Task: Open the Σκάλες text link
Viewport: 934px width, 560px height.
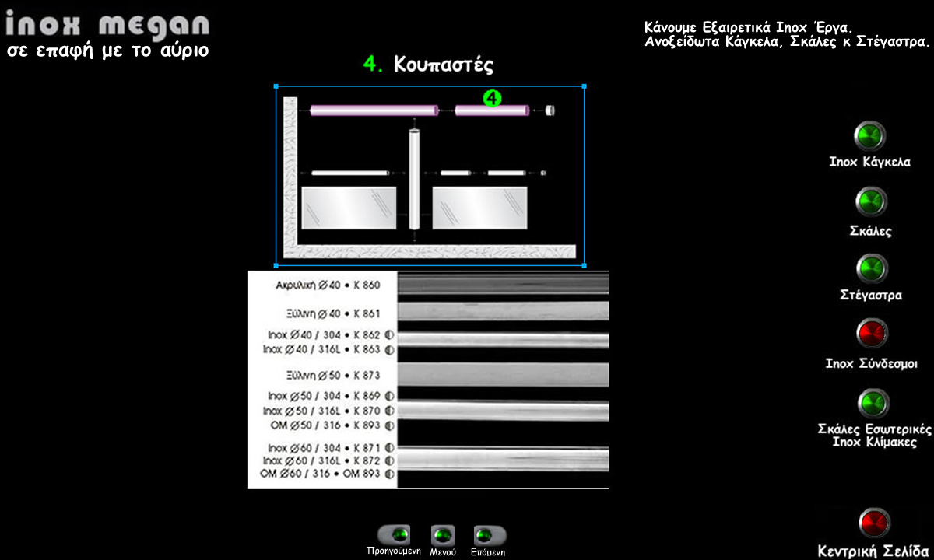Action: coord(870,231)
